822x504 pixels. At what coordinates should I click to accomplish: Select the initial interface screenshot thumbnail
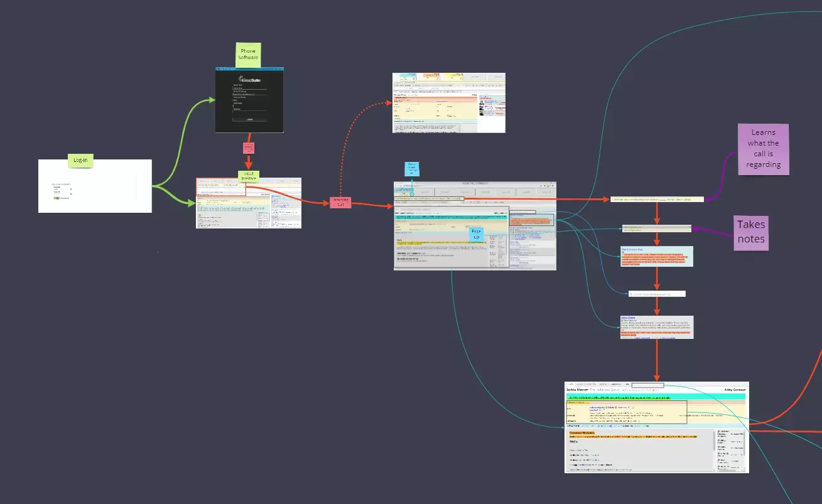249,203
